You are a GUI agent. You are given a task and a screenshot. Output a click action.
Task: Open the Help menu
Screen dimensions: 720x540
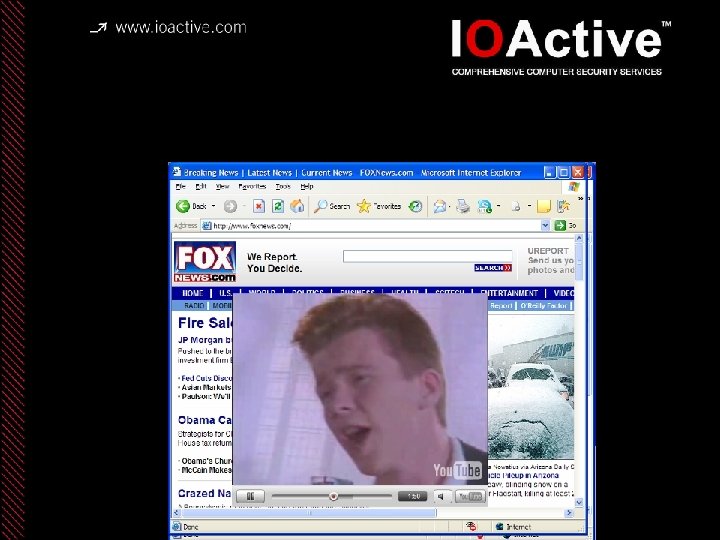(x=307, y=186)
